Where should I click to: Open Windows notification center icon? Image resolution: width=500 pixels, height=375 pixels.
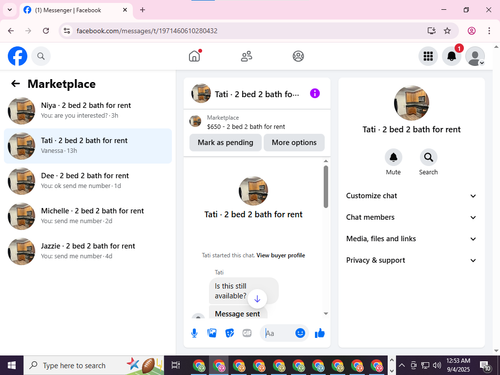pos(485,366)
